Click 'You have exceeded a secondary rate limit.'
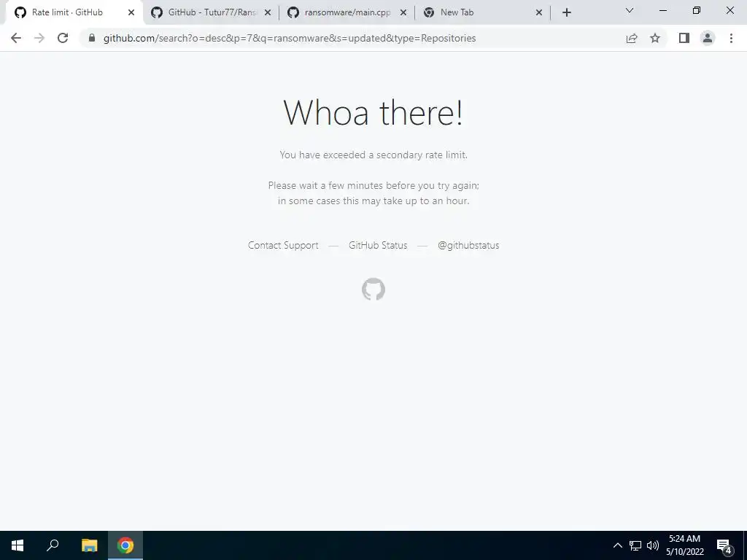747x560 pixels. pos(373,155)
